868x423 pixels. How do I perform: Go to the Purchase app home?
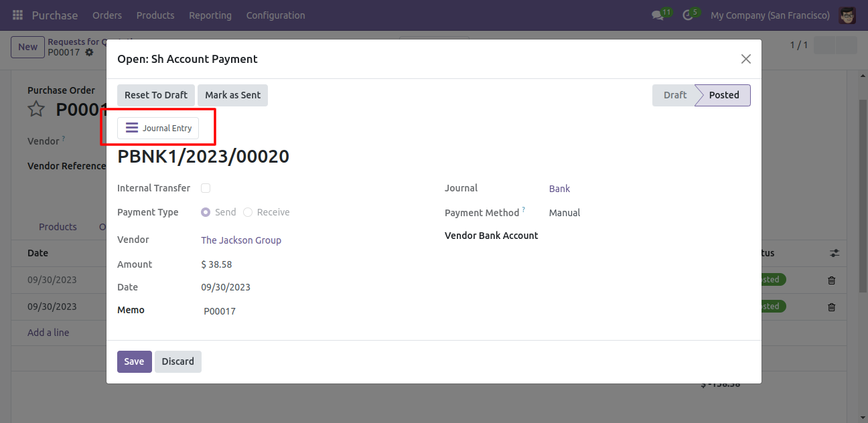click(x=55, y=15)
